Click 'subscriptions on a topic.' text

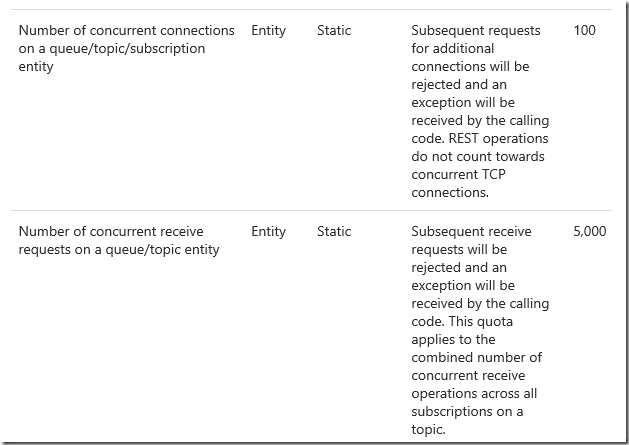(x=467, y=420)
